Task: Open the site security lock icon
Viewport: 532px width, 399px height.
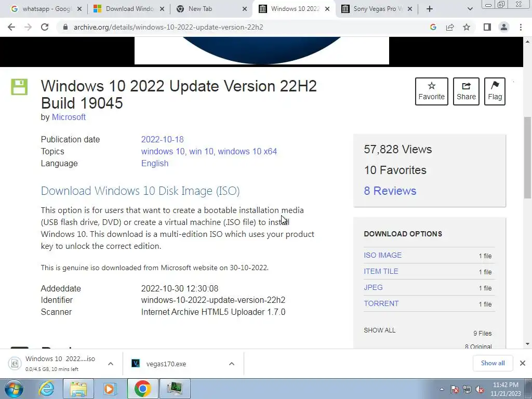Action: pos(65,27)
